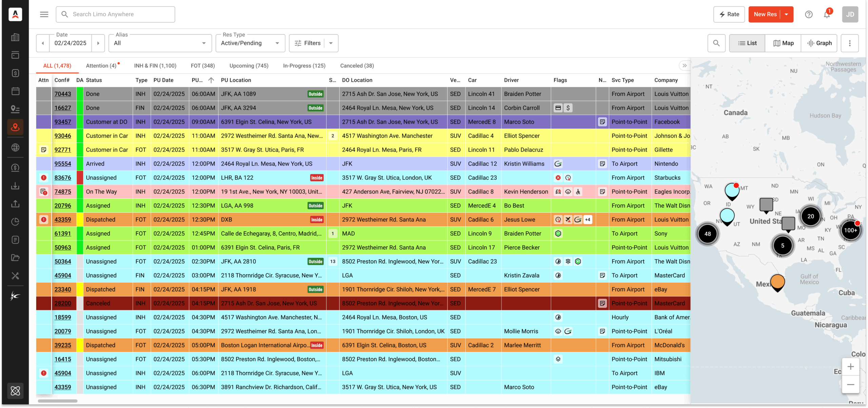Open the In-Progress (125) tab
868x408 pixels.
(x=304, y=66)
